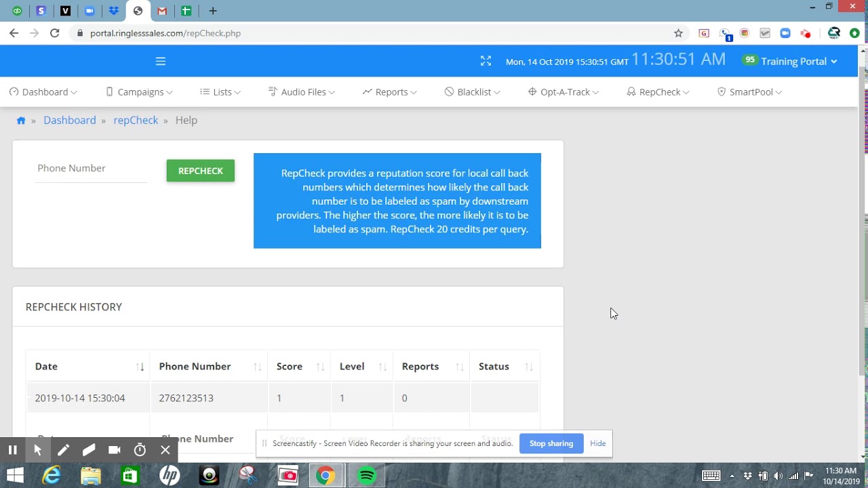Reload the current browser page
Viewport: 868px width, 488px height.
55,33
